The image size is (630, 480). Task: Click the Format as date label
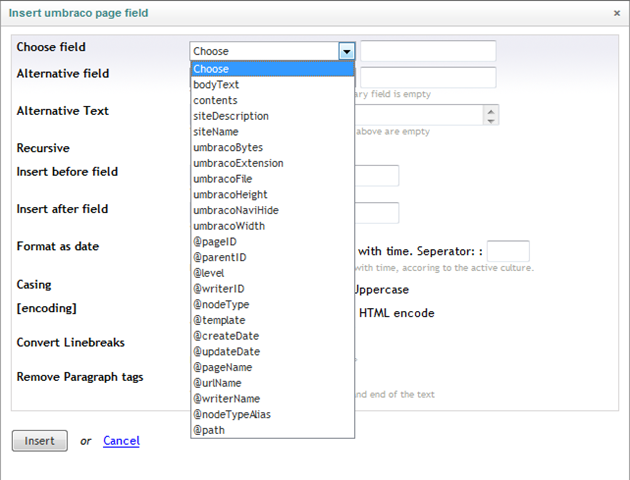(58, 246)
